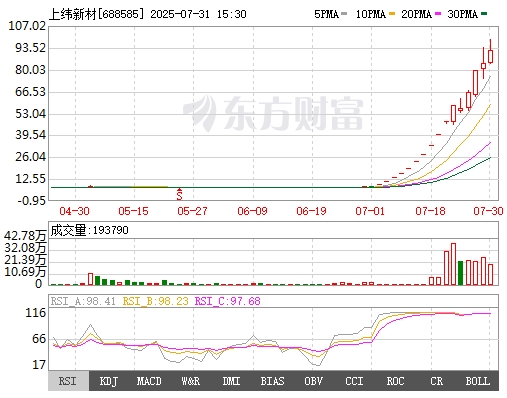Select the DMI indicator tab
This screenshot has height=398, width=507.
pos(231,381)
